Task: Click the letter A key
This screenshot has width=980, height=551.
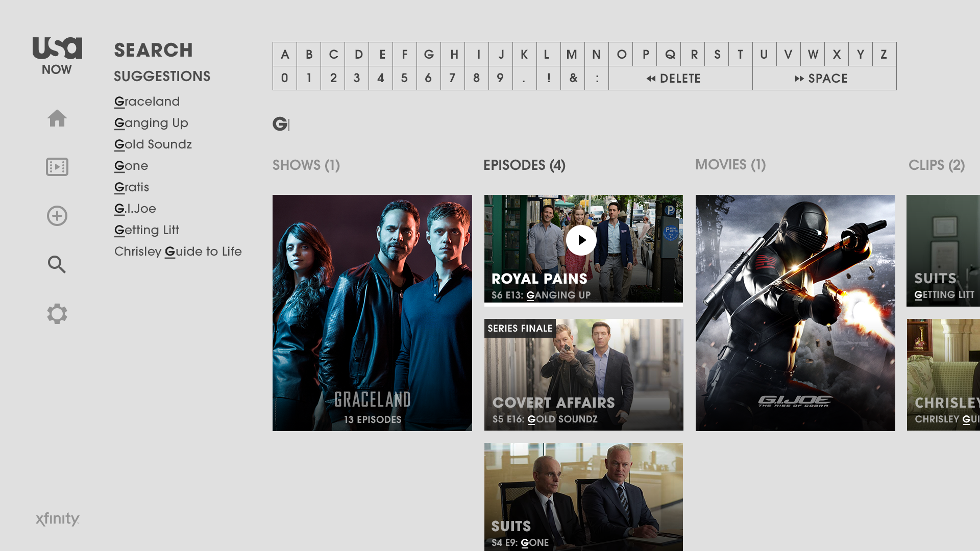Action: (285, 54)
